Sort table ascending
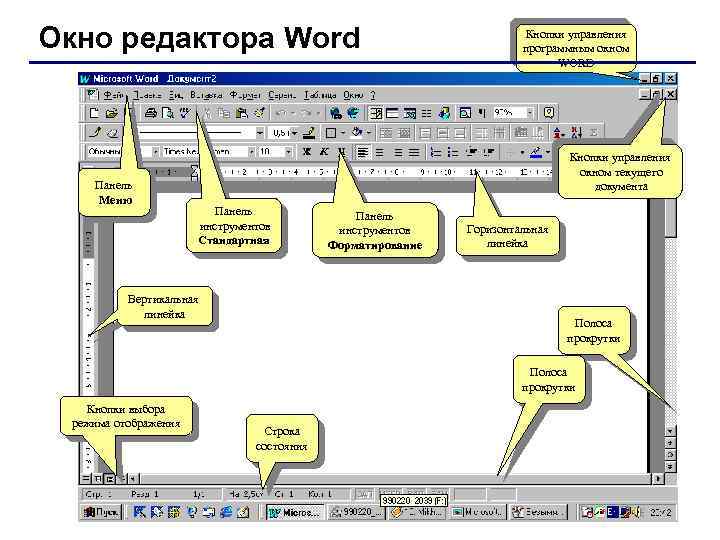The image size is (720, 540). [559, 133]
